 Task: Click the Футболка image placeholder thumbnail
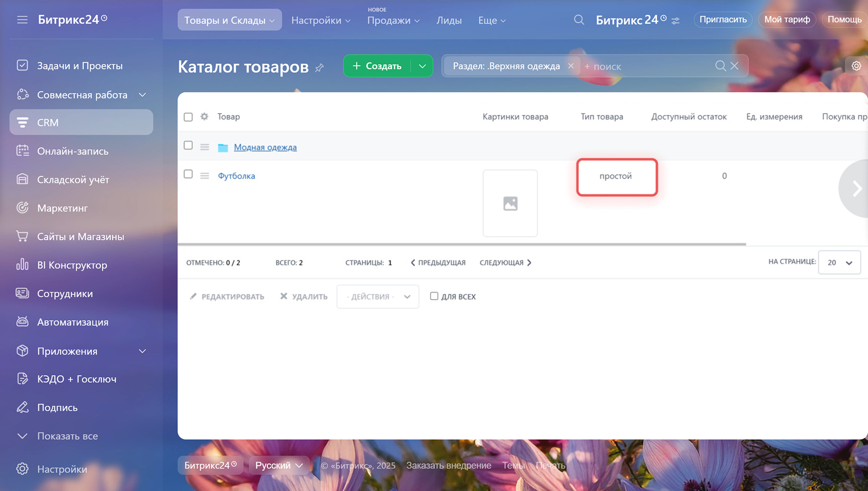coord(510,203)
